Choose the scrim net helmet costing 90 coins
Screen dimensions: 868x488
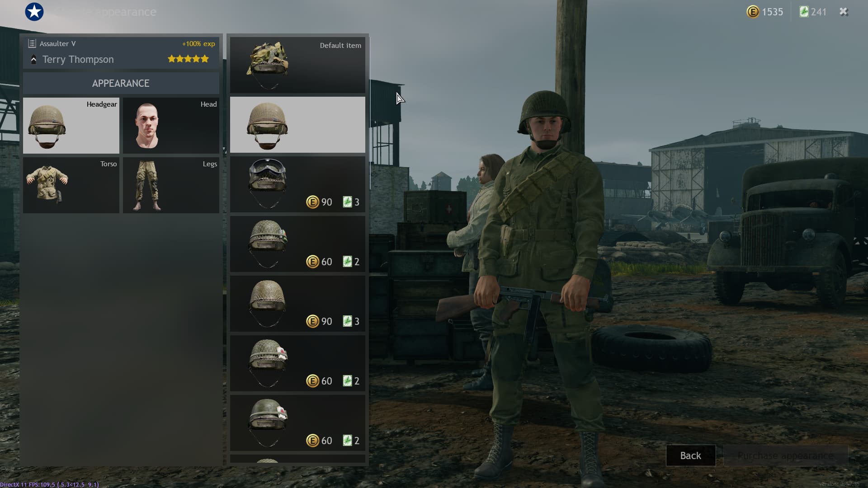point(297,304)
